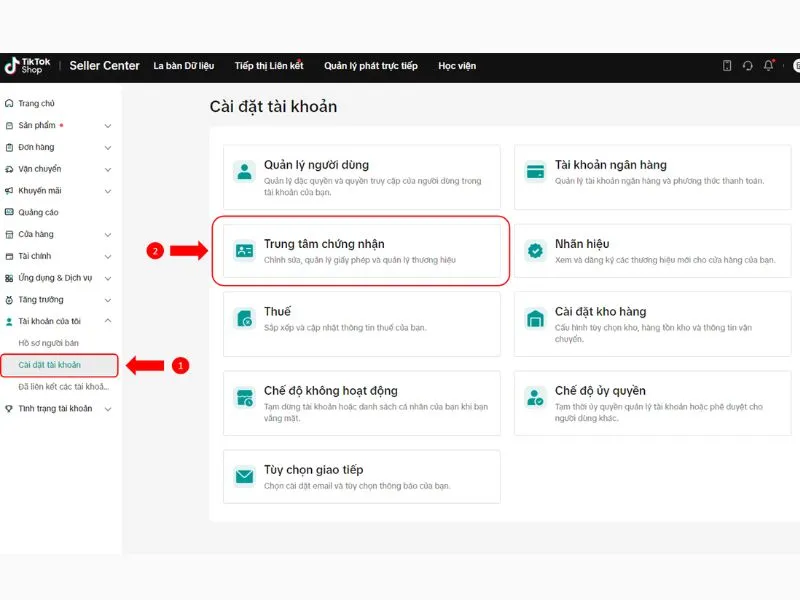Select Đã liên kết các tài khoản item

[x=63, y=387]
